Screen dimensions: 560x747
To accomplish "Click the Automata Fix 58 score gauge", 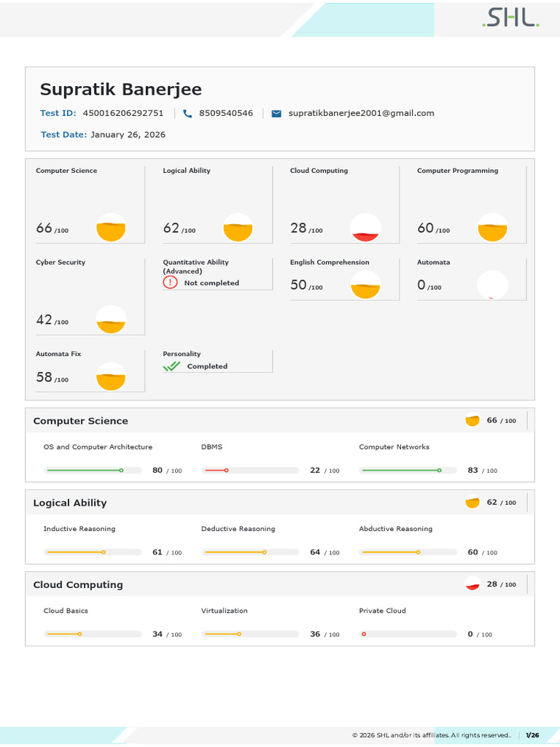I will tap(111, 376).
